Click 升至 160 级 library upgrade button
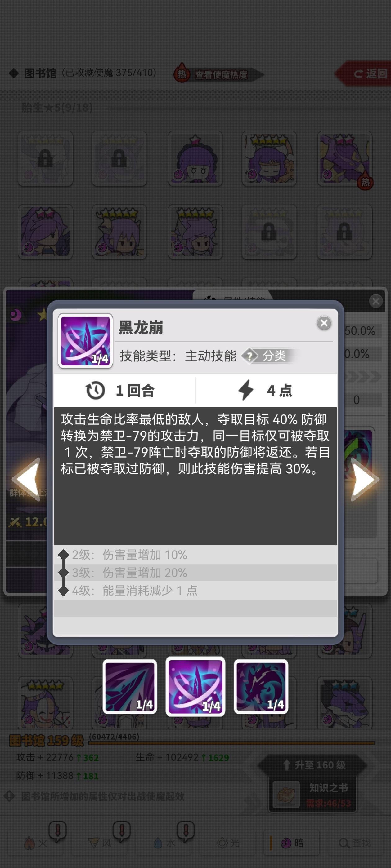Screen dimensions: 391x868 tap(313, 765)
